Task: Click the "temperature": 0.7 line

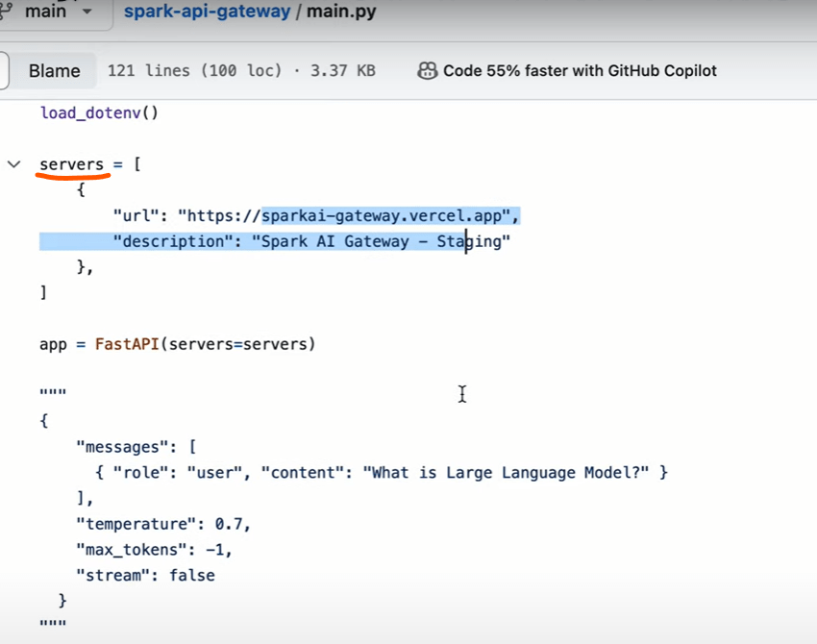Action: pos(163,524)
